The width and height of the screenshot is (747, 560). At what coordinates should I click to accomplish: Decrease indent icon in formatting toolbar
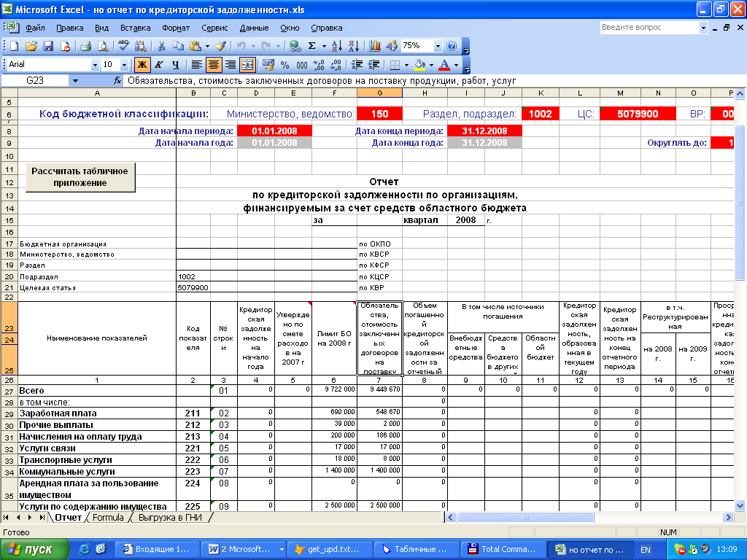point(357,65)
